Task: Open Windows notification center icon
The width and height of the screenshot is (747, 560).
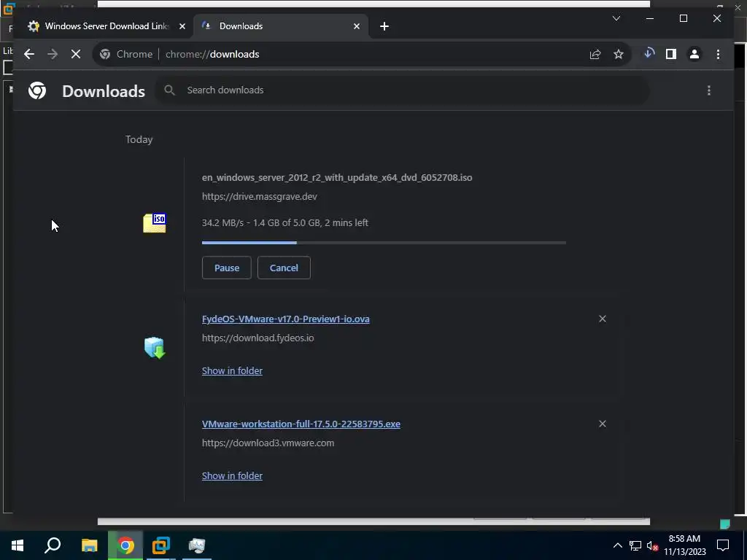Action: click(x=723, y=545)
